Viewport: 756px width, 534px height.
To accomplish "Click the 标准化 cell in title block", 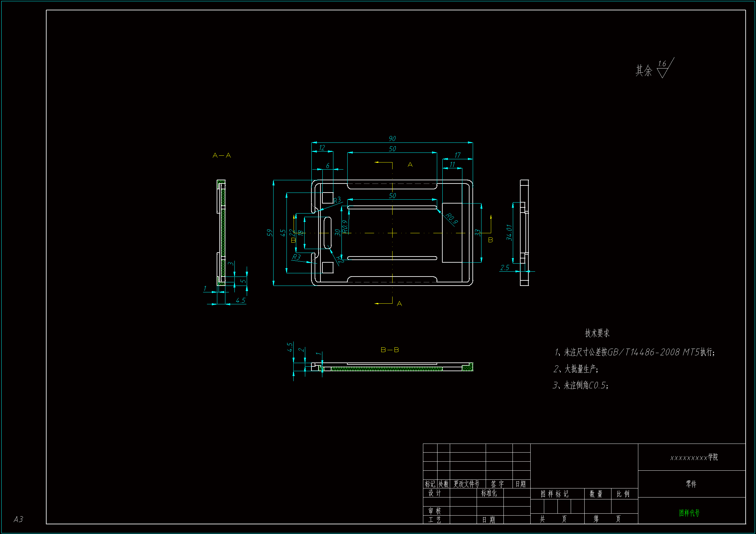I will [489, 493].
